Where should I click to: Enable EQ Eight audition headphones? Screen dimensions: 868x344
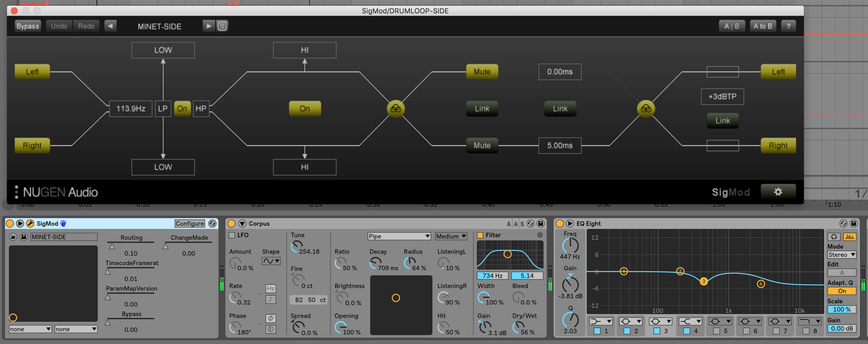pos(834,237)
